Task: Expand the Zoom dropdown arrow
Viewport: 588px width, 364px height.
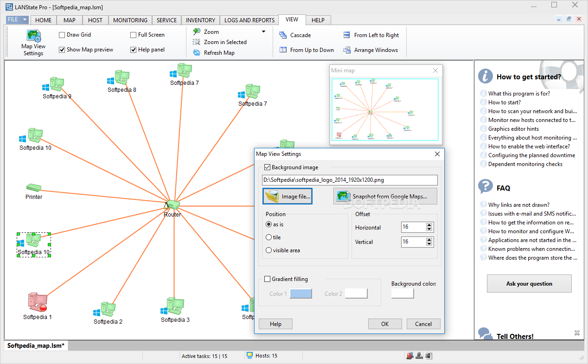Action: (x=263, y=32)
